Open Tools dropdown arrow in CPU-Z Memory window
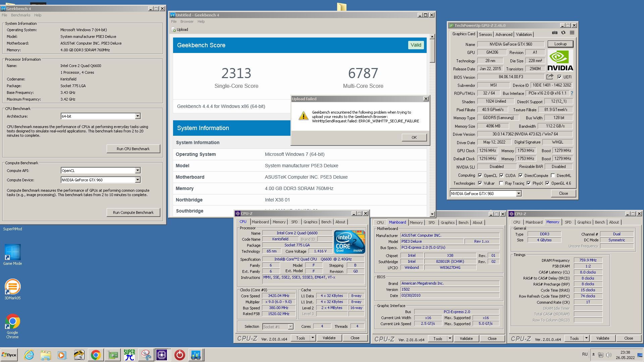The height and width of the screenshot is (362, 644). coord(586,338)
